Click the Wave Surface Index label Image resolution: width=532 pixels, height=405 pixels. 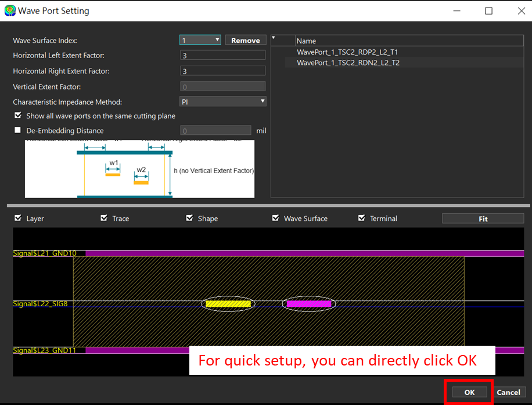pyautogui.click(x=45, y=41)
